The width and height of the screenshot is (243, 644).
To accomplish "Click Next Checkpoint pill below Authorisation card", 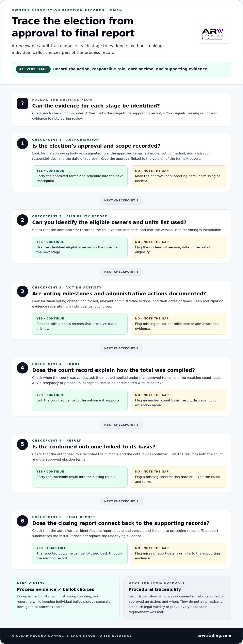I will pyautogui.click(x=122, y=200).
